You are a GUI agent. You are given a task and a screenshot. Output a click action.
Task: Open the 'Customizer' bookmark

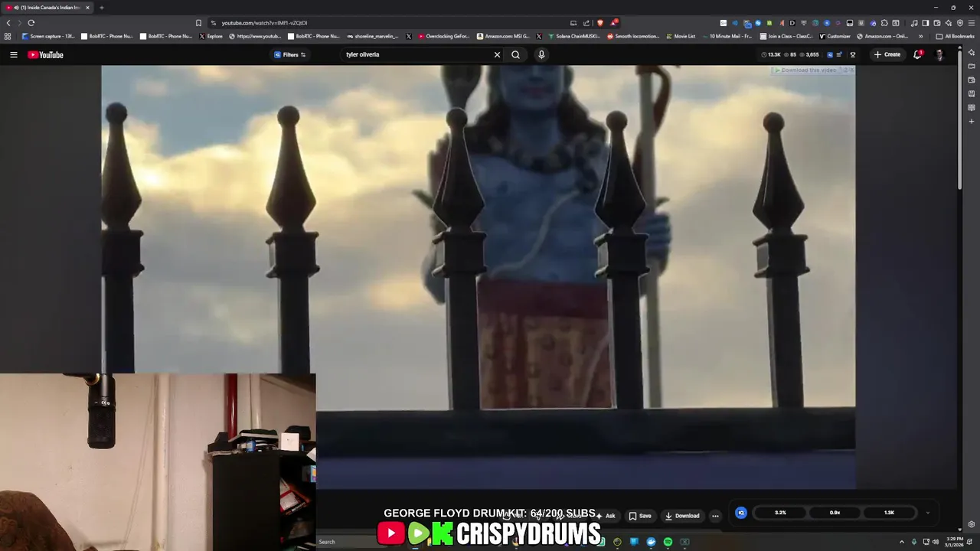click(x=835, y=36)
